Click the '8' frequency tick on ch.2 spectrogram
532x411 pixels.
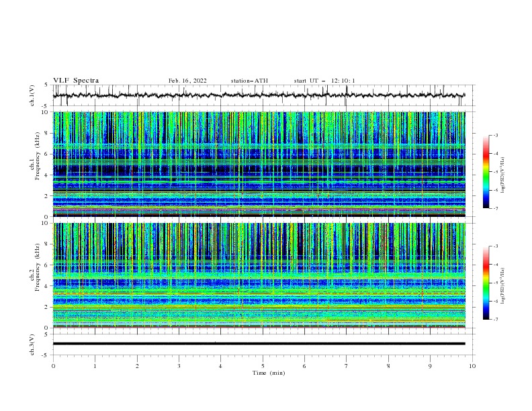pos(48,244)
